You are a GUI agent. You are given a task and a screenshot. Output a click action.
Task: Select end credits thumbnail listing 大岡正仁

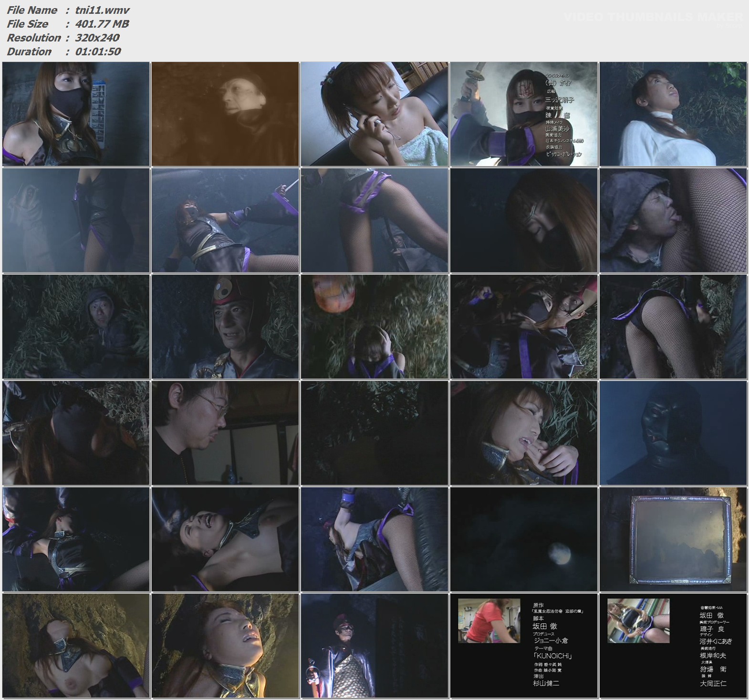(x=673, y=646)
